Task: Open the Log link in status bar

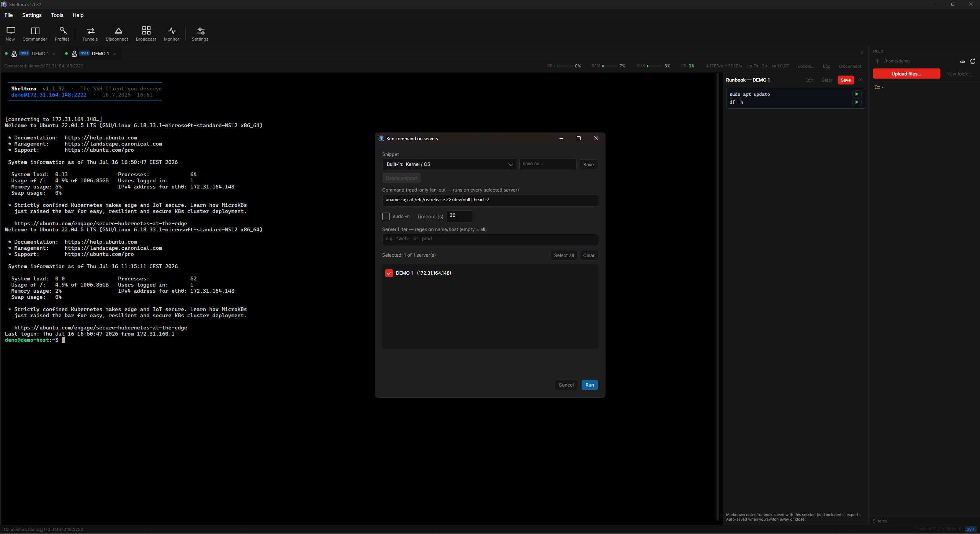Action: [826, 66]
